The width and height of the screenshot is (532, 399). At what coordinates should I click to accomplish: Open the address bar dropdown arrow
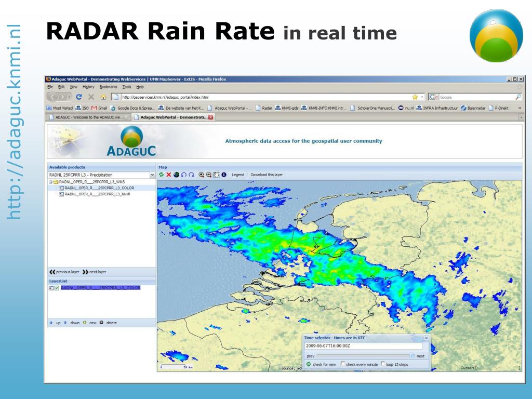[422, 97]
